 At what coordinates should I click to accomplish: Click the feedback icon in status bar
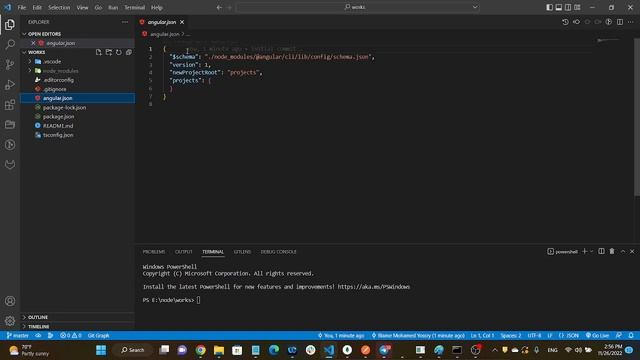619,336
